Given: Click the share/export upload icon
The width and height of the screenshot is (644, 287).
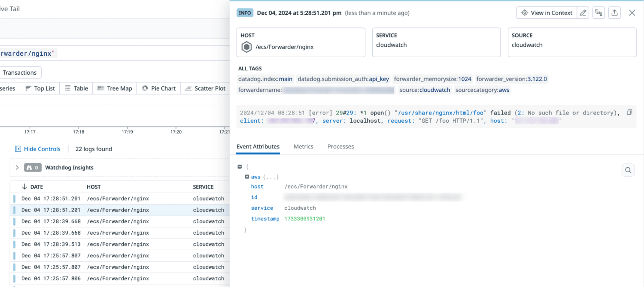Looking at the screenshot, I should pyautogui.click(x=614, y=13).
